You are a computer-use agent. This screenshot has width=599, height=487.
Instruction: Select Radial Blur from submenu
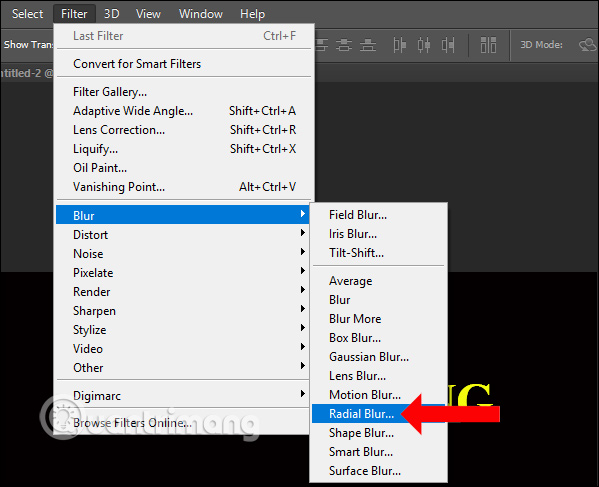click(x=378, y=414)
